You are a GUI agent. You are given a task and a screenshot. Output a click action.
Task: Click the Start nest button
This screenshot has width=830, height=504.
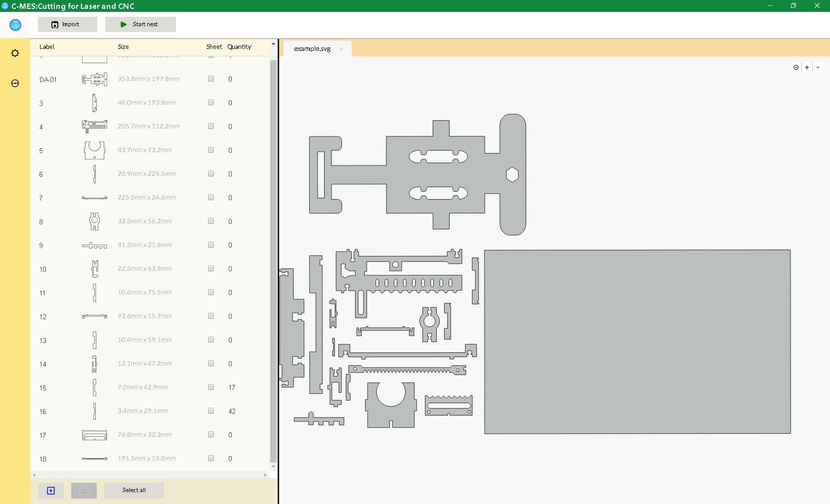coord(140,24)
